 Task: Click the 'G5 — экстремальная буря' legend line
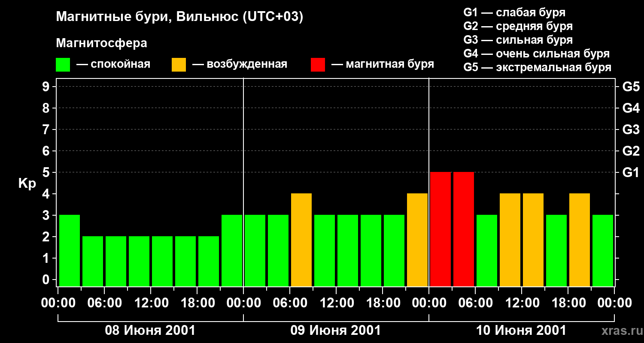click(538, 67)
